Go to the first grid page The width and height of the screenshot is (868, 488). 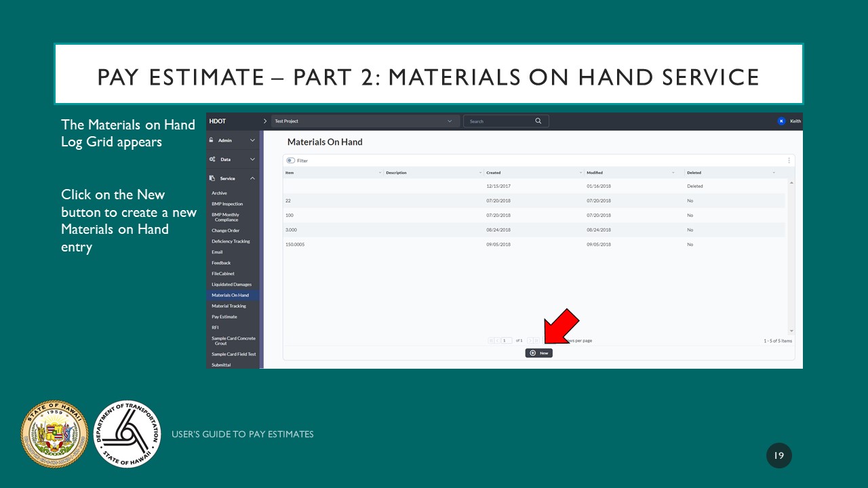click(491, 340)
